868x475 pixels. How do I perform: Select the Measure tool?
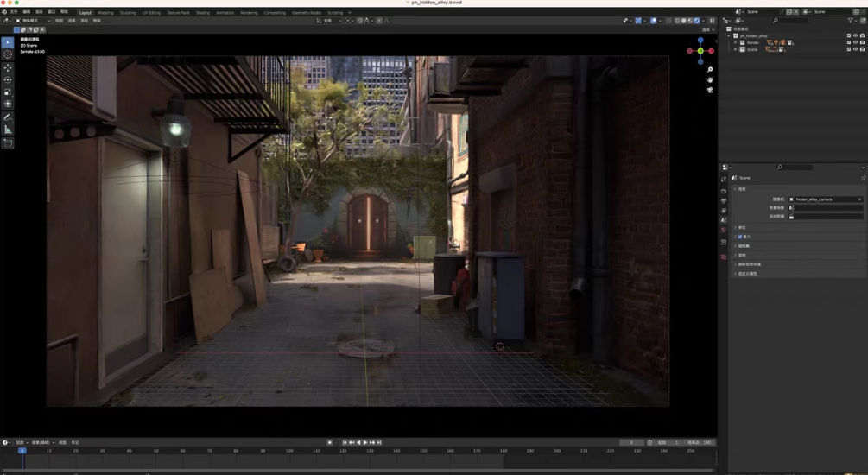pos(8,130)
